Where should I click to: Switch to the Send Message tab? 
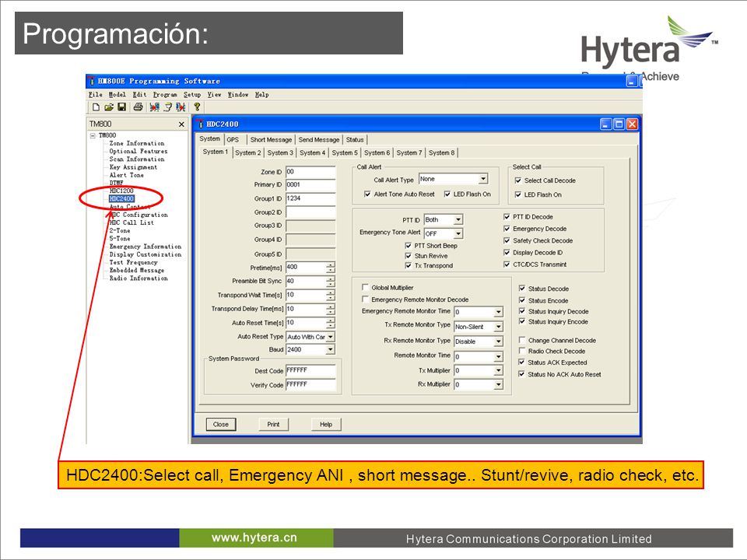click(319, 139)
